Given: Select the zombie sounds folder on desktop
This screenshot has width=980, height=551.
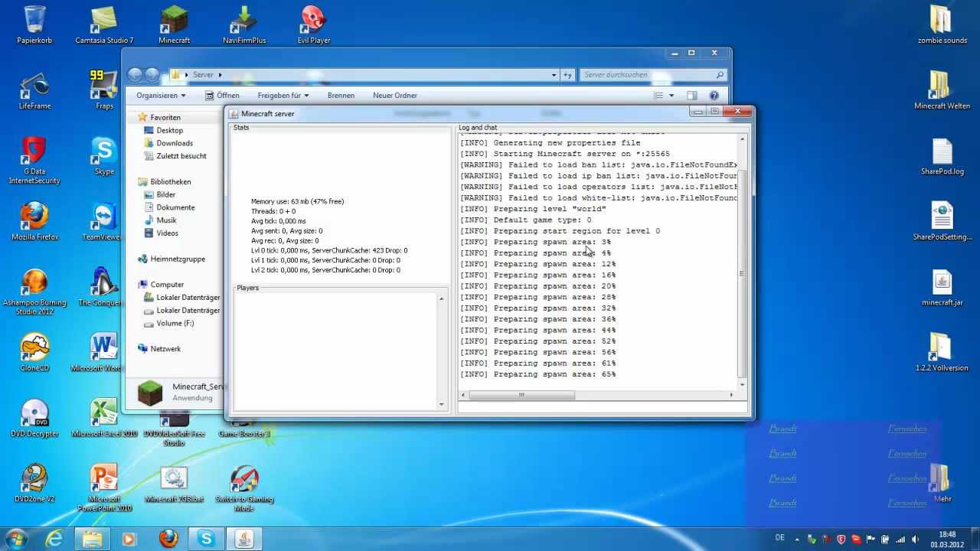Looking at the screenshot, I should tap(942, 25).
